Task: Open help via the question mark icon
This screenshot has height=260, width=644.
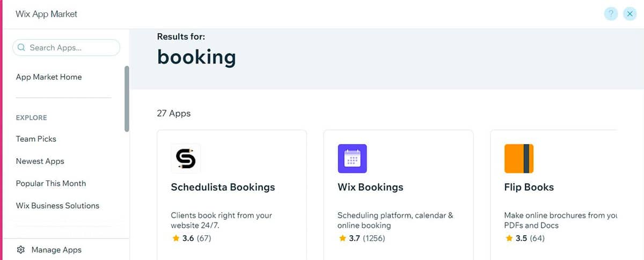Action: tap(611, 14)
